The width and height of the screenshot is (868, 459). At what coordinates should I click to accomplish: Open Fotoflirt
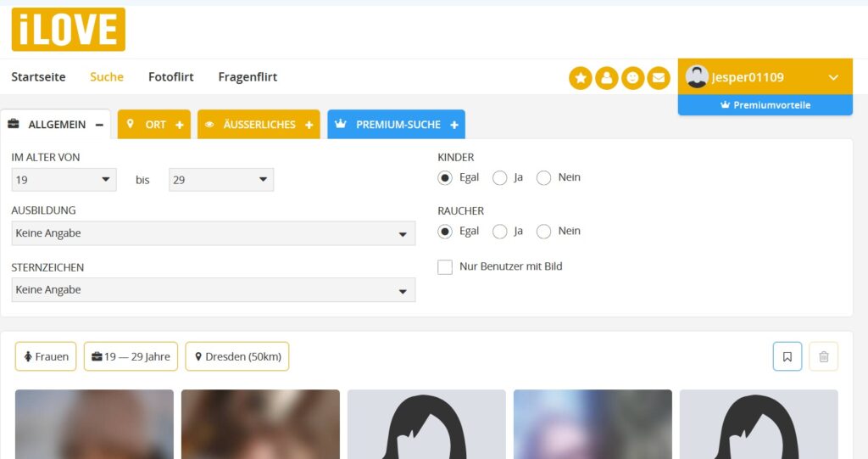point(171,77)
